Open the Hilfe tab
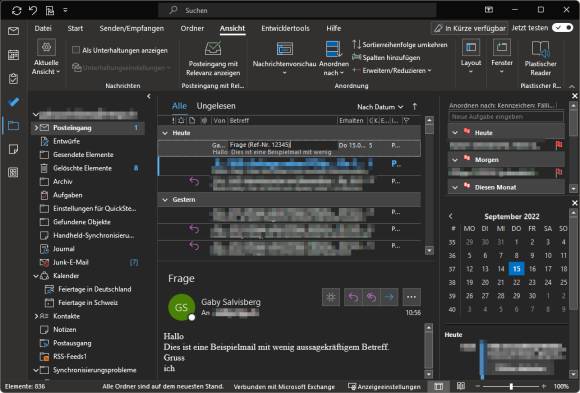The image size is (580, 393). (x=334, y=28)
